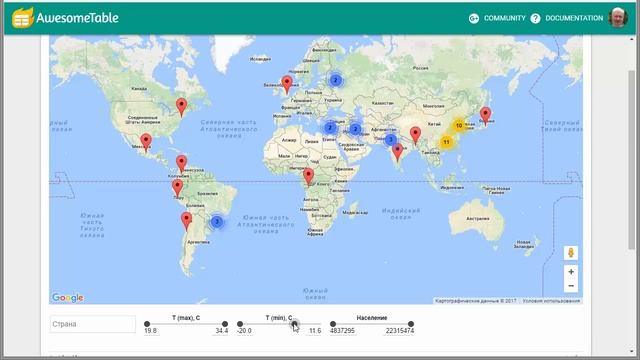This screenshot has width=640, height=360.
Task: Select the red marker in eastern USA
Action: (181, 107)
